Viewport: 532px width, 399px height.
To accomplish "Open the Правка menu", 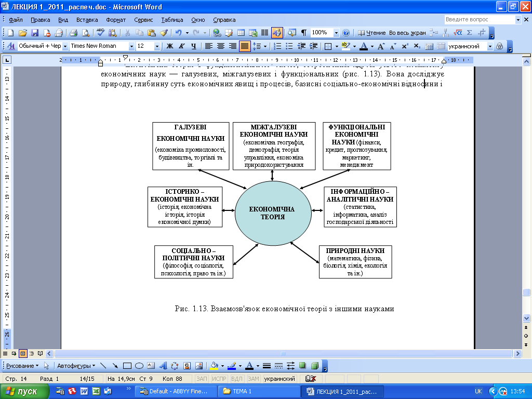I will pyautogui.click(x=41, y=20).
